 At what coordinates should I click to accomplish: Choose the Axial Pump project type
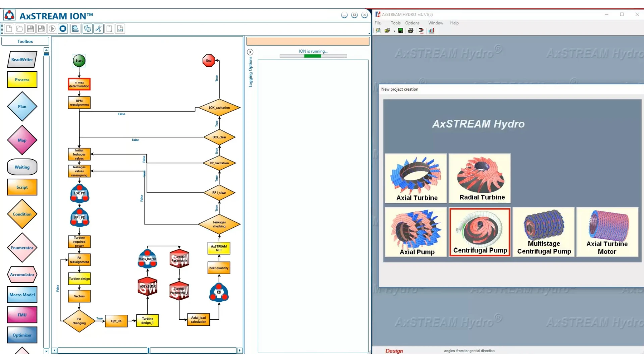(x=416, y=232)
